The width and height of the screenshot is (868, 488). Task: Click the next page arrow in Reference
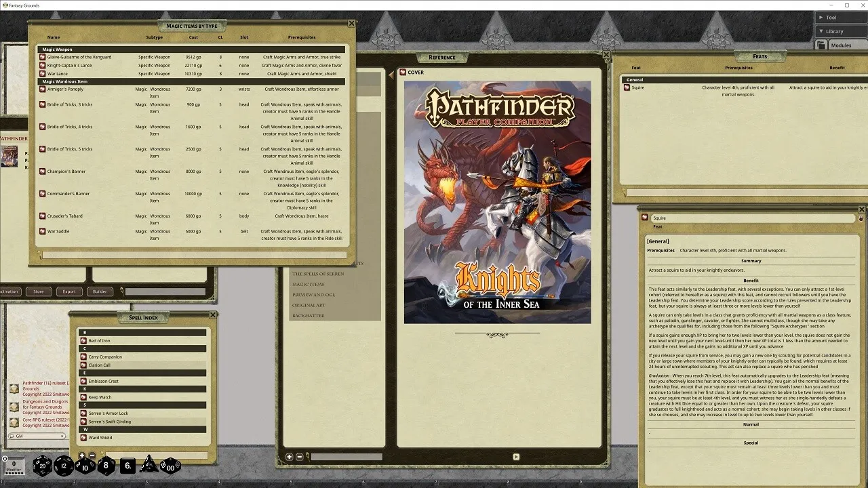(x=516, y=457)
